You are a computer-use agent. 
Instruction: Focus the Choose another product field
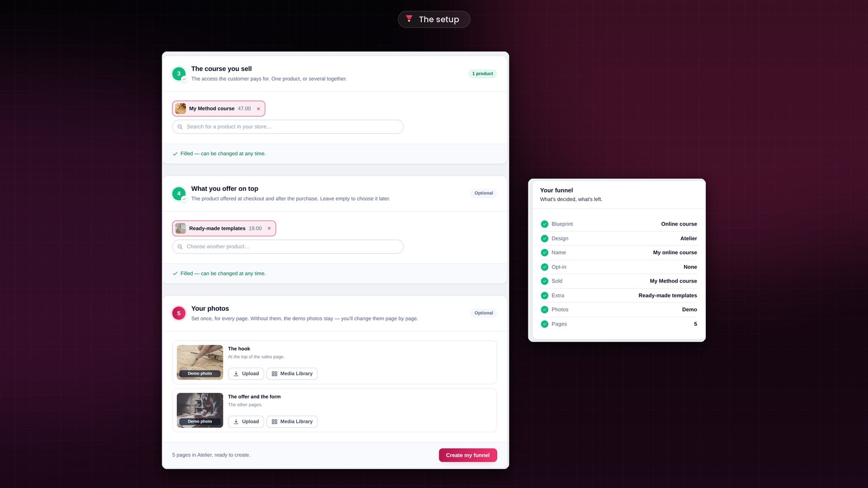(288, 247)
